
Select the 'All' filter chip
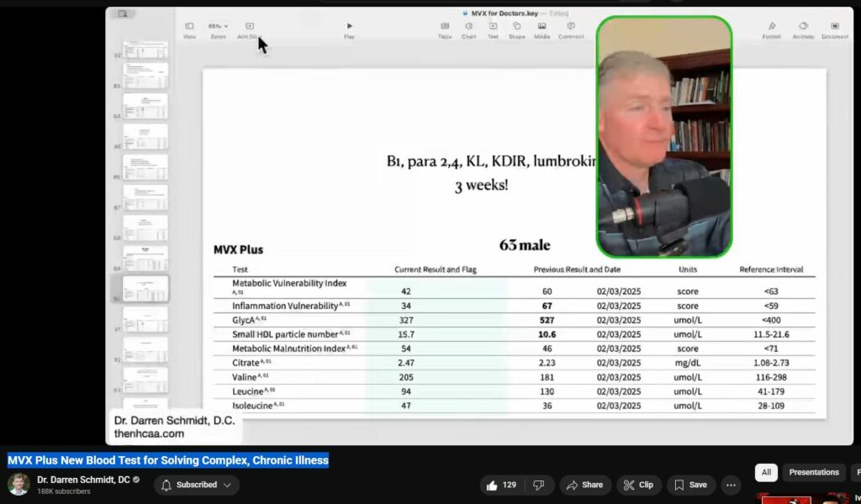(766, 472)
